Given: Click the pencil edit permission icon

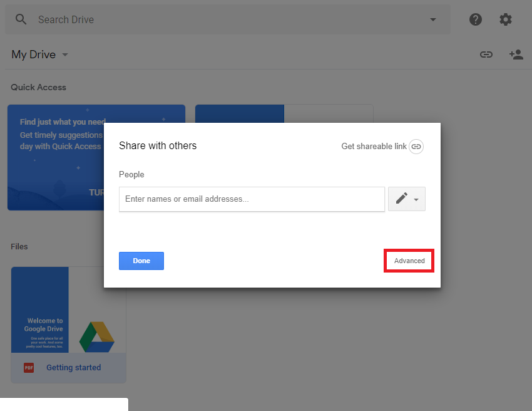Looking at the screenshot, I should coord(401,199).
